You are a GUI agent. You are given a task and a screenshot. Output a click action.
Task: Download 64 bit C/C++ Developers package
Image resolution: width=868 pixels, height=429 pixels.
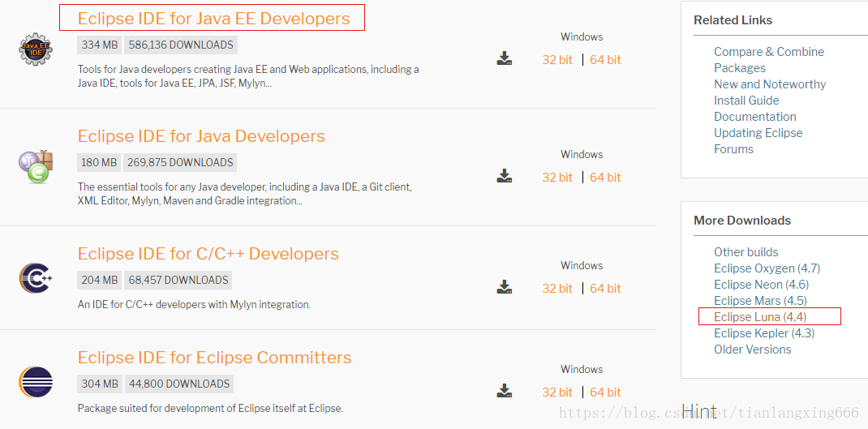click(605, 289)
